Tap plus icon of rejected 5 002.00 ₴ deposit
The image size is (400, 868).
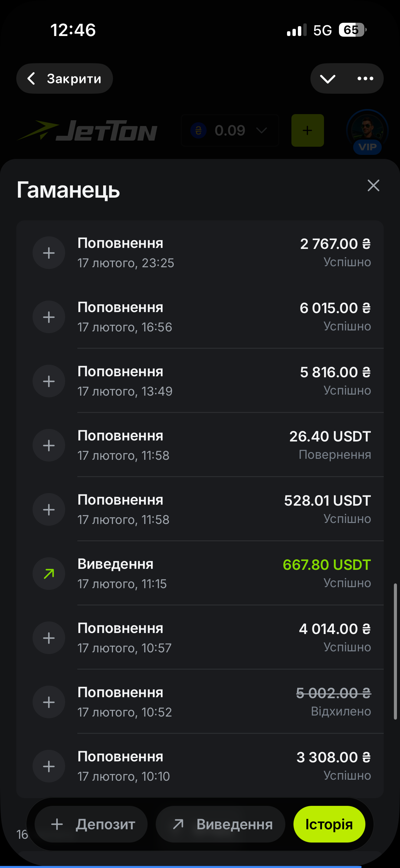coord(49,702)
